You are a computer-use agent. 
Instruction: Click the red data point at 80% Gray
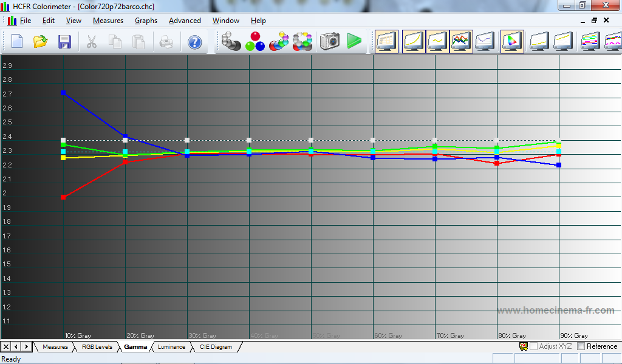click(x=497, y=163)
